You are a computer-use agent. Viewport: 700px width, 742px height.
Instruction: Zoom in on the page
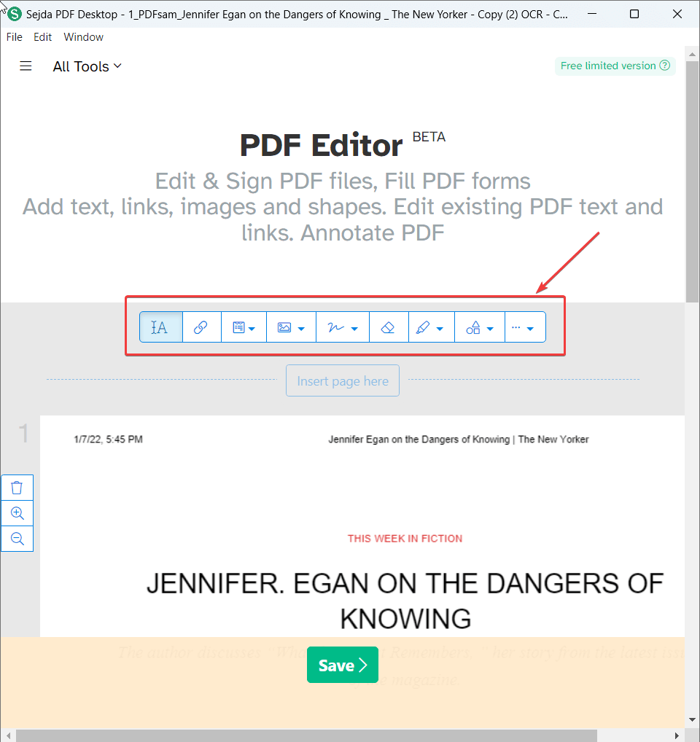click(17, 513)
